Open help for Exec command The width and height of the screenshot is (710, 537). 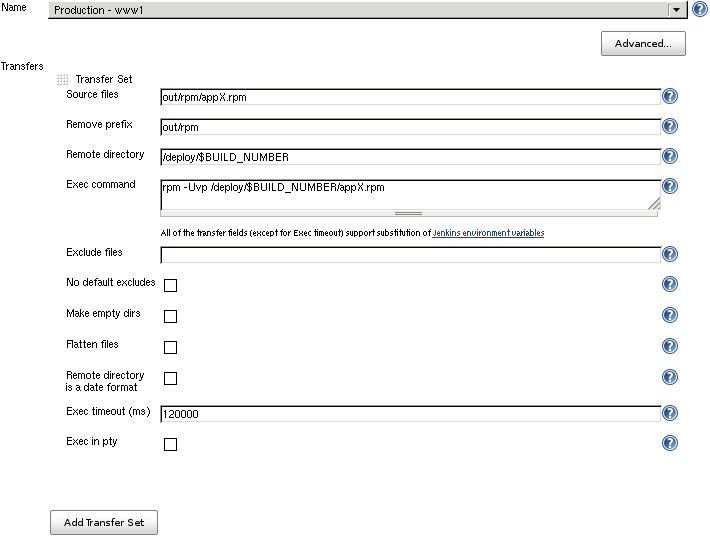point(670,186)
